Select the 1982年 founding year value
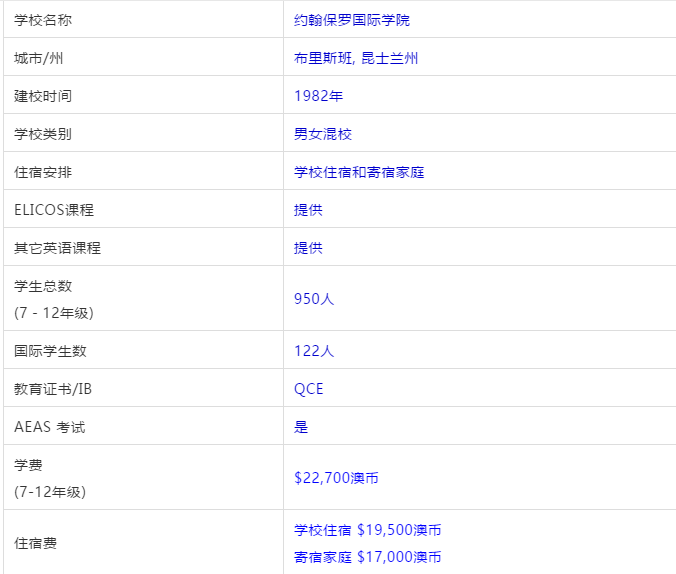 (x=318, y=96)
